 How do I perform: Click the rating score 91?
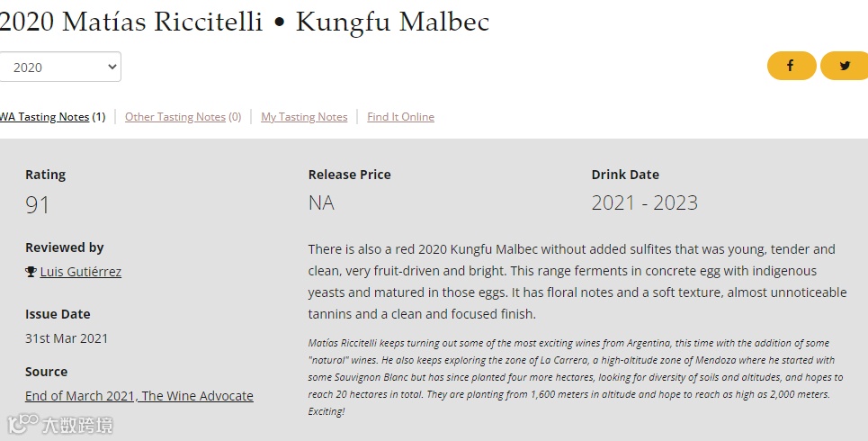38,205
